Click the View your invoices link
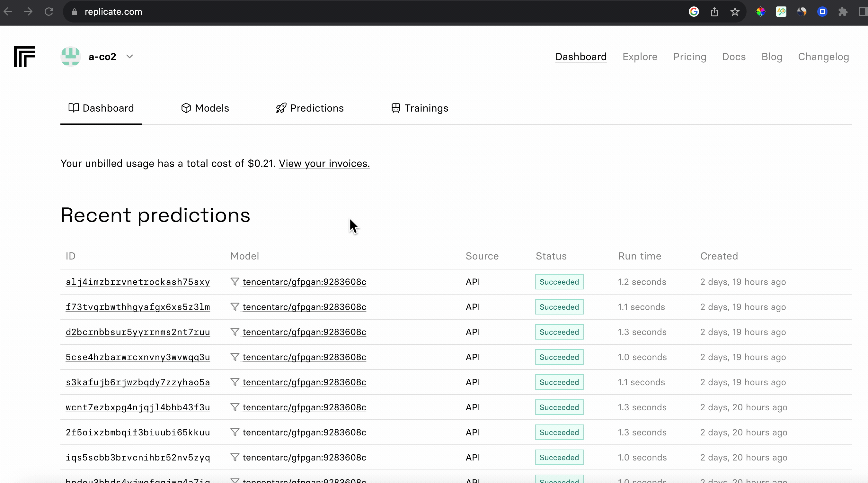868x483 pixels. 324,164
